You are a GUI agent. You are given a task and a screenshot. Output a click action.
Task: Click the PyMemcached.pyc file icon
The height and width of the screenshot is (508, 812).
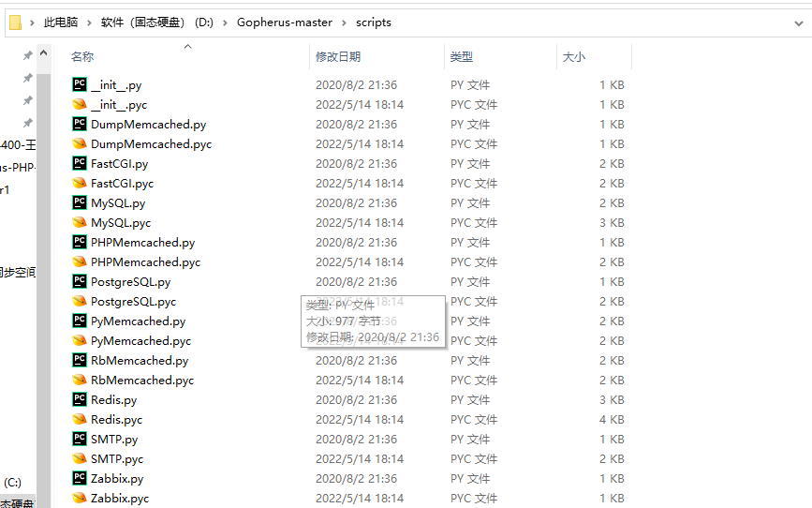(x=80, y=340)
